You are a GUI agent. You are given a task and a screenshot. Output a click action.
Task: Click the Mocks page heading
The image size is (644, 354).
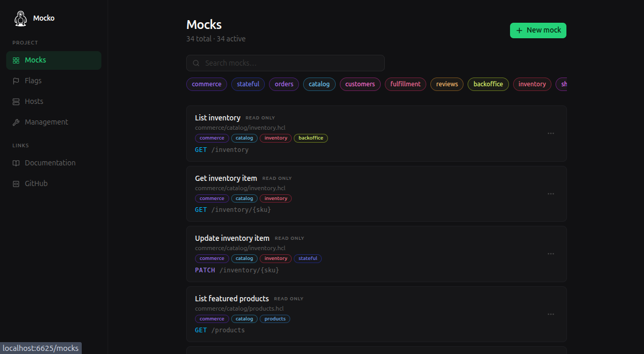point(204,24)
